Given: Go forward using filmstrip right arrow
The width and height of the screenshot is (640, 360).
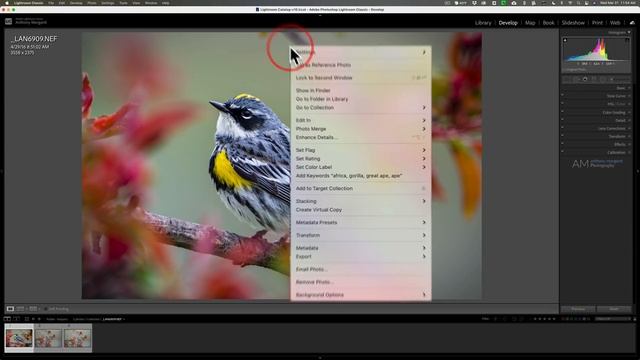Looking at the screenshot, I should pos(39,319).
